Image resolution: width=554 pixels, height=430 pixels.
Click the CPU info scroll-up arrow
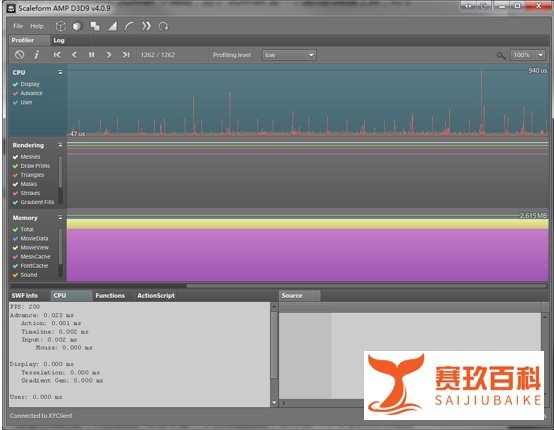click(274, 307)
